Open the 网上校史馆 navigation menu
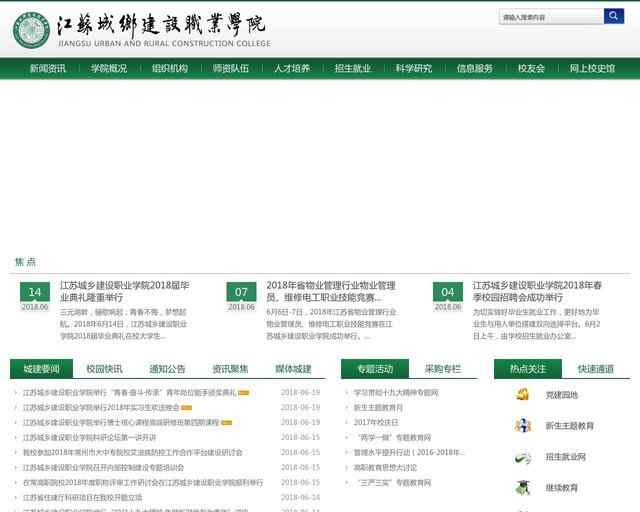640x512 pixels. point(592,68)
